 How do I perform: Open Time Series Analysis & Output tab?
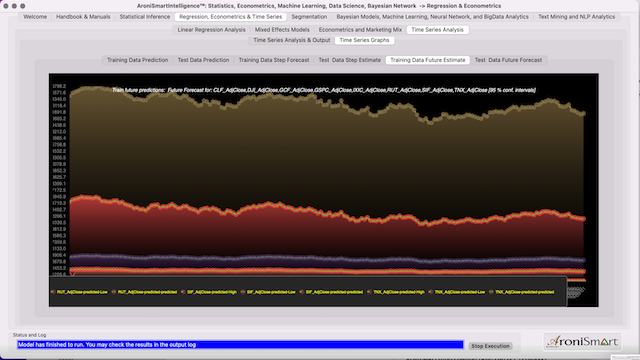point(291,40)
